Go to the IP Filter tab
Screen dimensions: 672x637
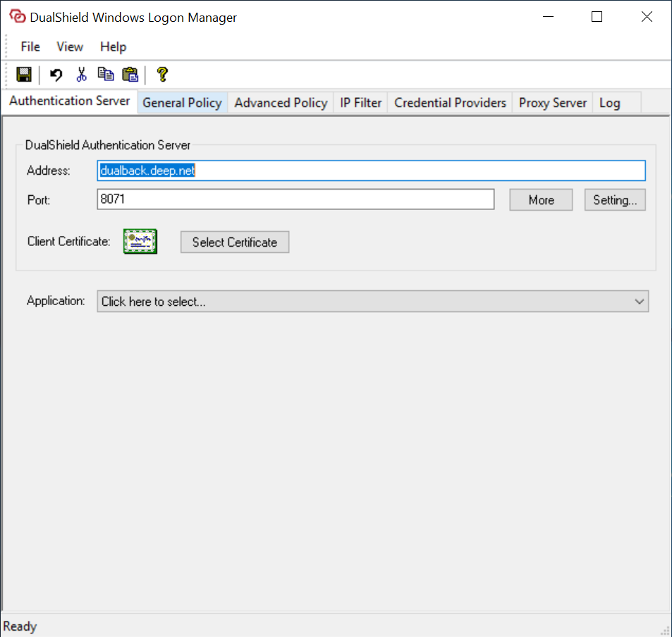pos(360,103)
